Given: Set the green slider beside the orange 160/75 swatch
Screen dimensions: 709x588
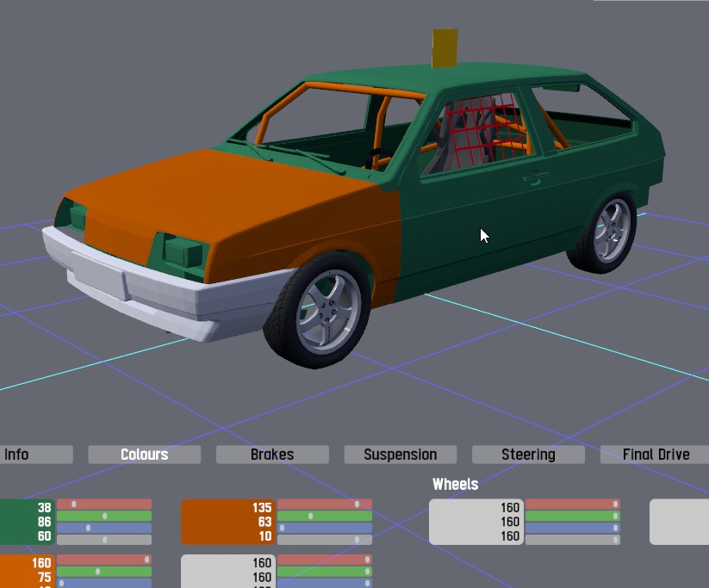Looking at the screenshot, I should [x=104, y=572].
